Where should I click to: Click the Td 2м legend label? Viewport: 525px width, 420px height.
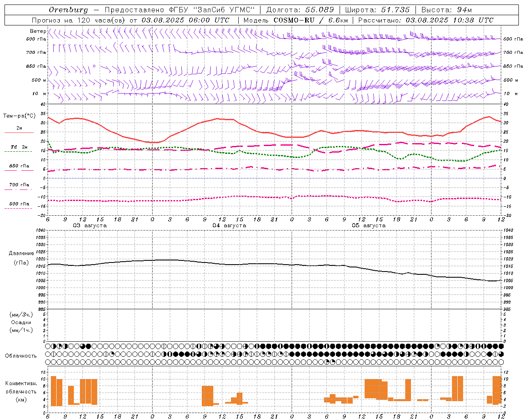tap(19, 147)
